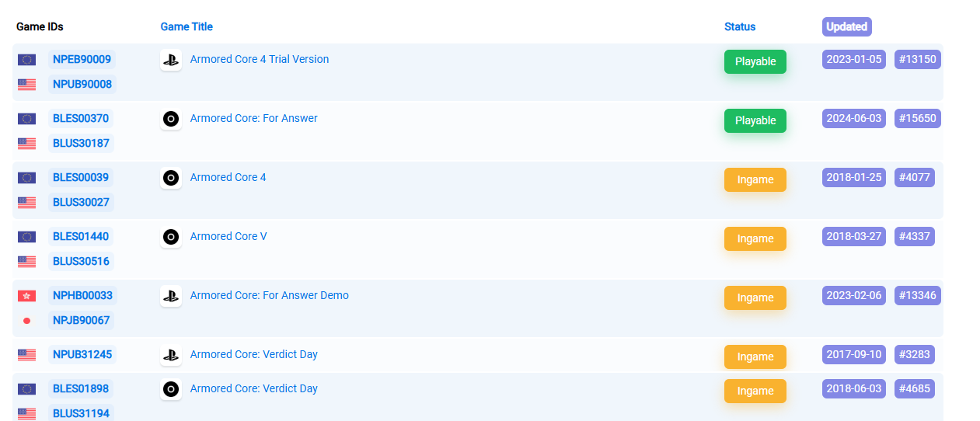Image resolution: width=980 pixels, height=421 pixels.
Task: Click the 2018-01-25 updated date
Action: coord(854,177)
